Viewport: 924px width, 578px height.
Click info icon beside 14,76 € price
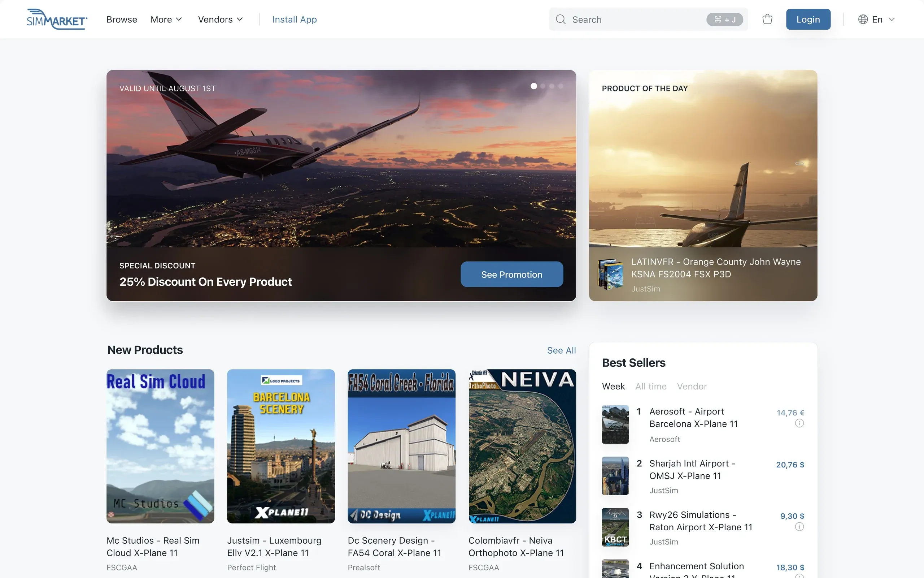[x=799, y=423]
